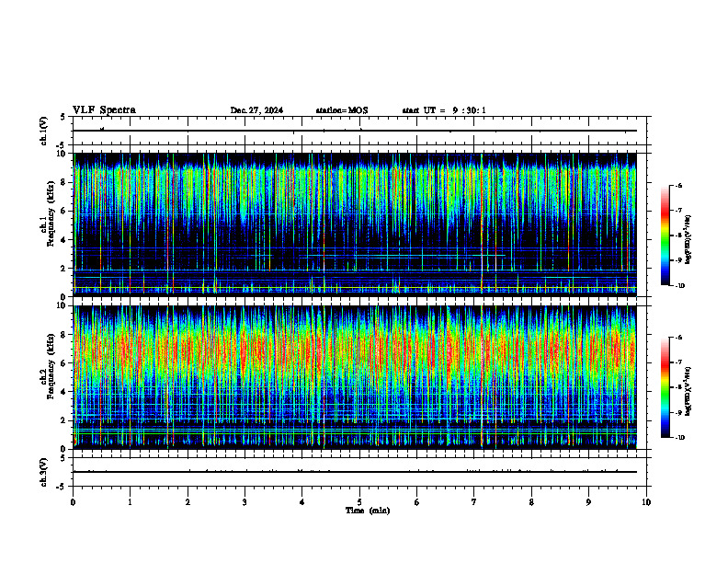Click inside the ch.2 spectrogram panel
Screen dimensions: 728x563
coord(355,377)
